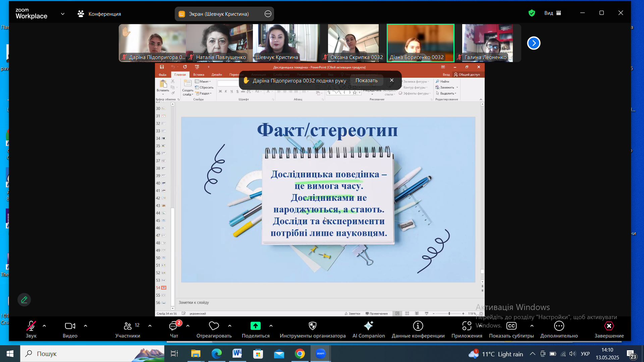Expand share options arrow next to Поделиться
The width and height of the screenshot is (644, 362).
tap(271, 326)
